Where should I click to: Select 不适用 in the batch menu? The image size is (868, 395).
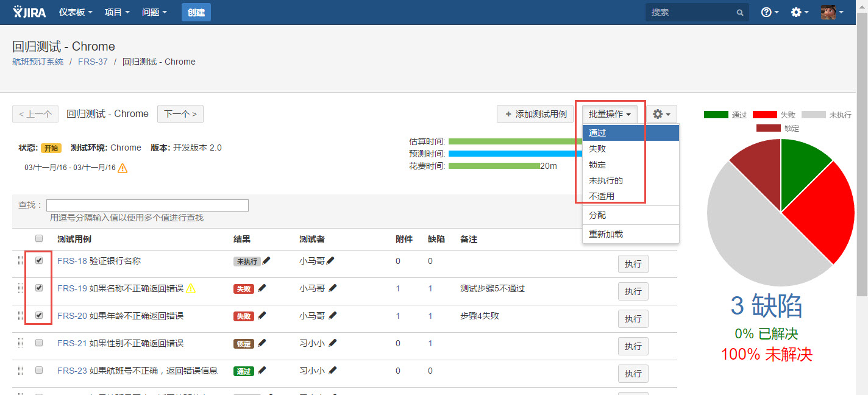(631, 196)
